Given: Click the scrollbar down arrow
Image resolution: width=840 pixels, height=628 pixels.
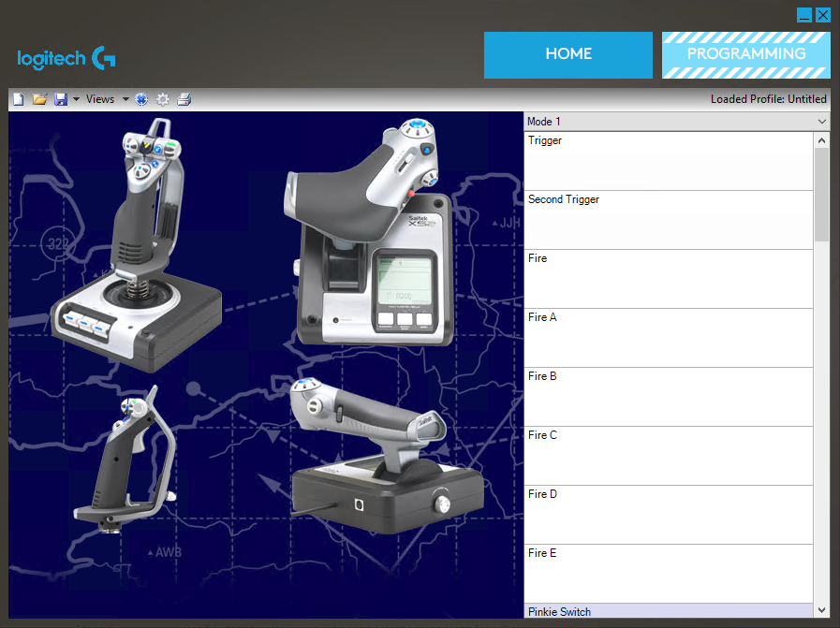Looking at the screenshot, I should (x=822, y=610).
